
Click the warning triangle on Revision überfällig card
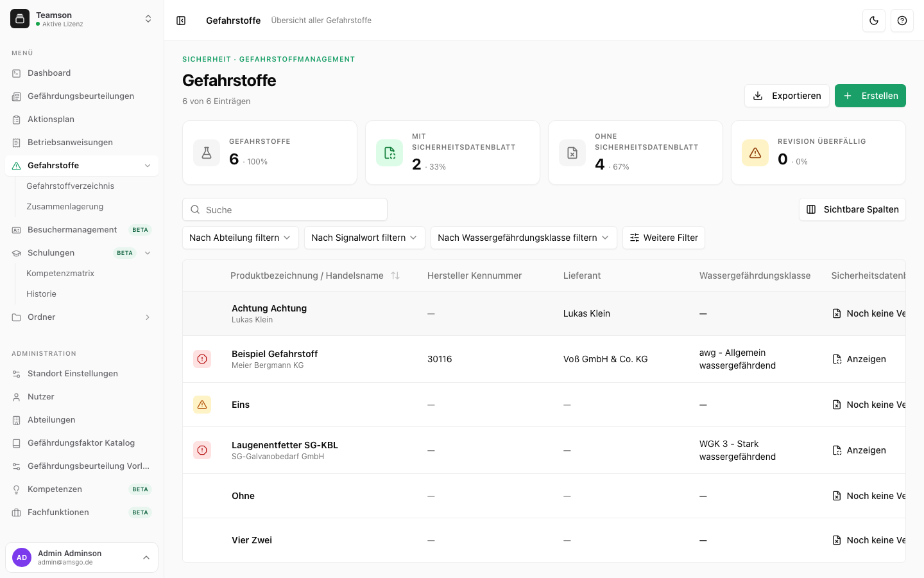(x=755, y=153)
